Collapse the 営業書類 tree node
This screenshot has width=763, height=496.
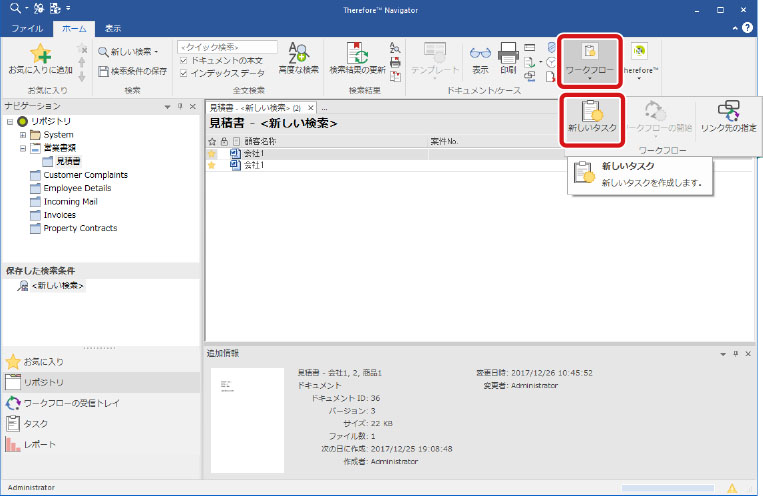click(x=23, y=148)
